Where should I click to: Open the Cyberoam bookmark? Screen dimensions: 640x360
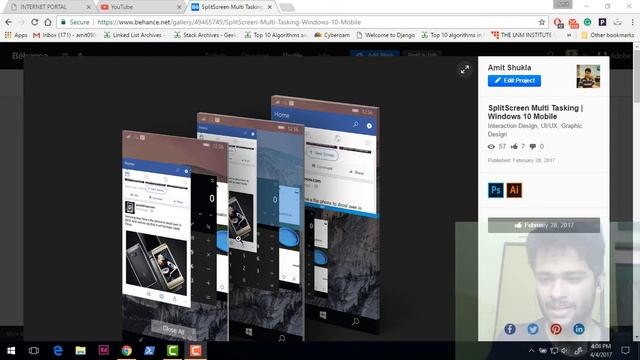click(x=331, y=35)
